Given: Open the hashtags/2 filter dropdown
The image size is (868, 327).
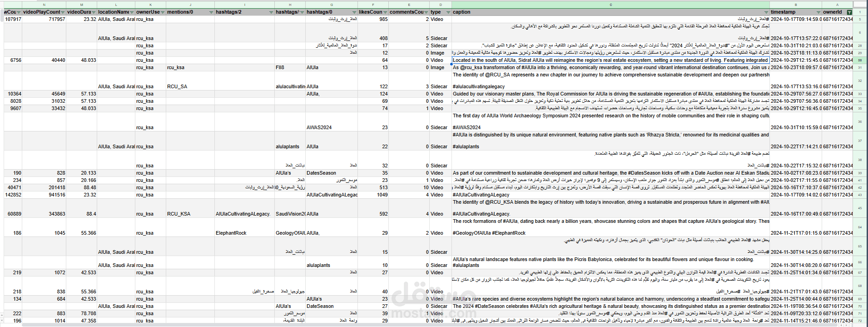Looking at the screenshot, I should coord(271,12).
